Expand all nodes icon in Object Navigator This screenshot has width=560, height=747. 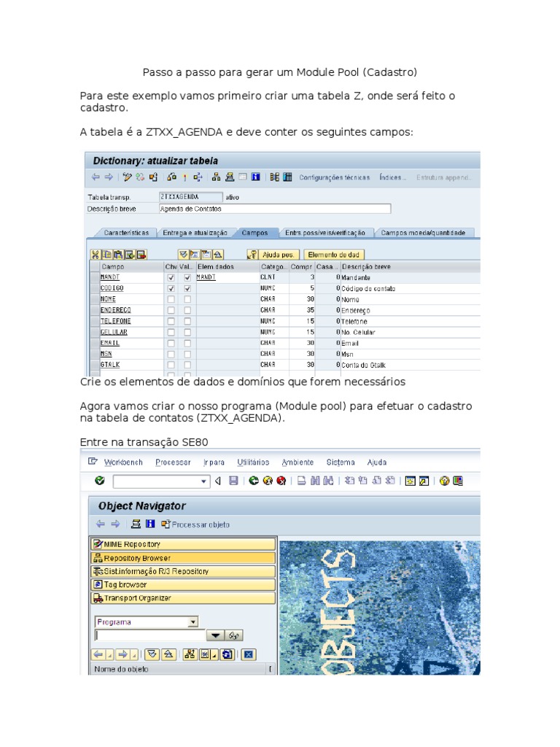point(152,654)
